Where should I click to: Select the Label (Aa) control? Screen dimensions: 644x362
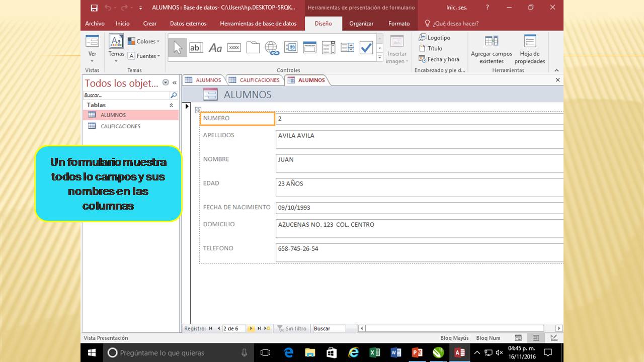[x=215, y=47]
